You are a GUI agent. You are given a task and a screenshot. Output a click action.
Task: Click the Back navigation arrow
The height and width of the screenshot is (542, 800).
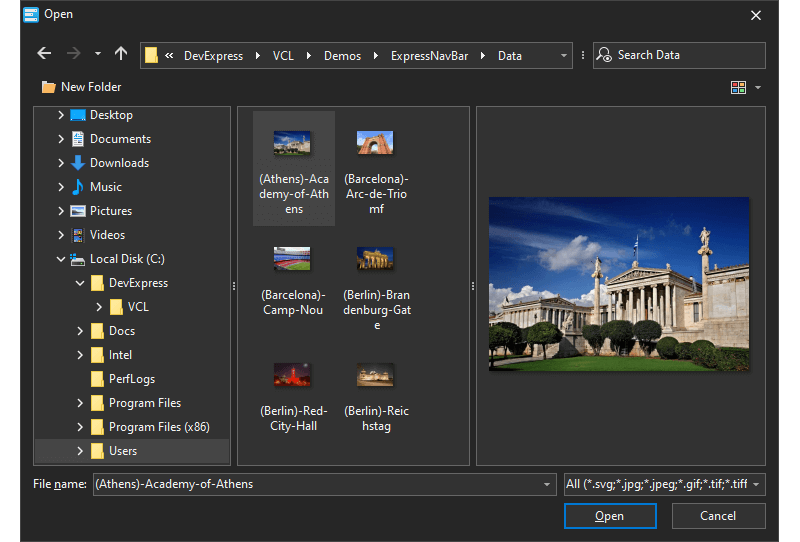(x=44, y=54)
